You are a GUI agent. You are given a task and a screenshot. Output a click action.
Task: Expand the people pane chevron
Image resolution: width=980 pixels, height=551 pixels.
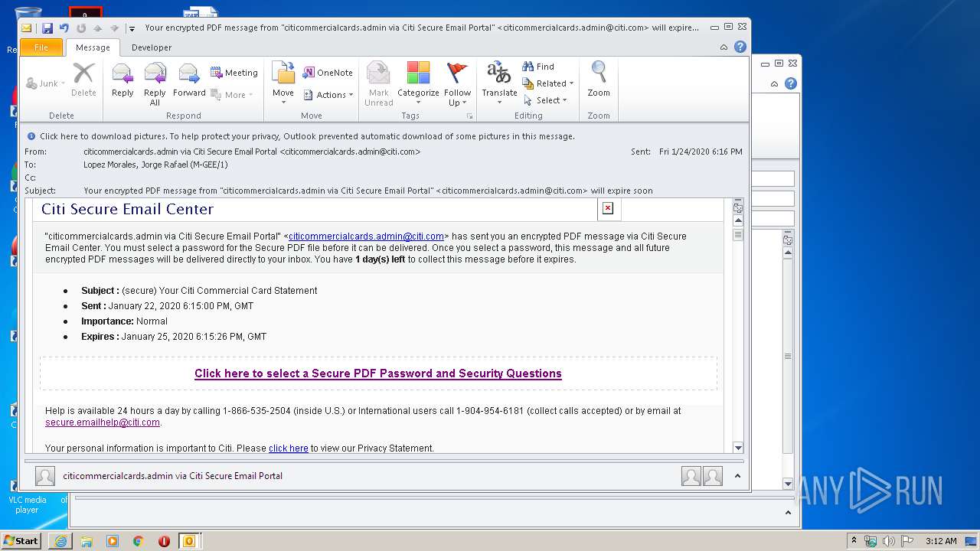(x=737, y=476)
